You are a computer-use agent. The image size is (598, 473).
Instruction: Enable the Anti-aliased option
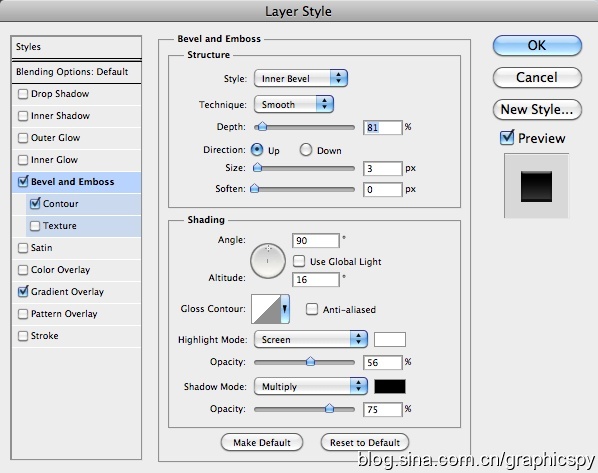(312, 309)
